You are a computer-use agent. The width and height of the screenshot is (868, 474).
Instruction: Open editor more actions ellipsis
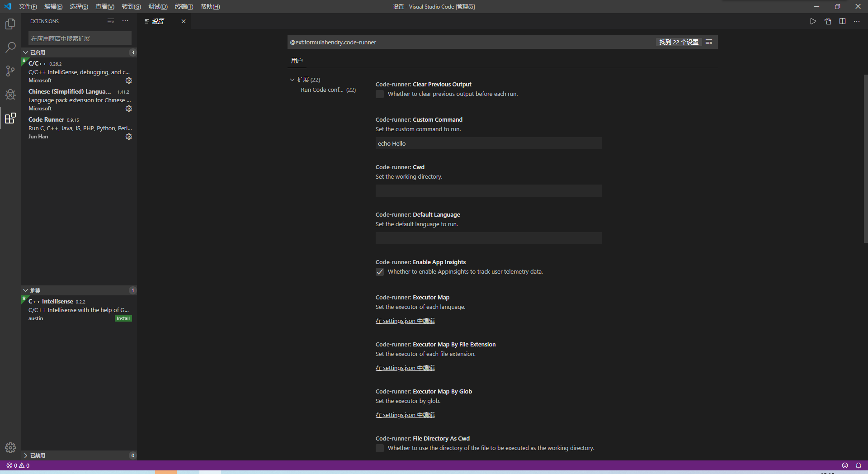coord(857,21)
